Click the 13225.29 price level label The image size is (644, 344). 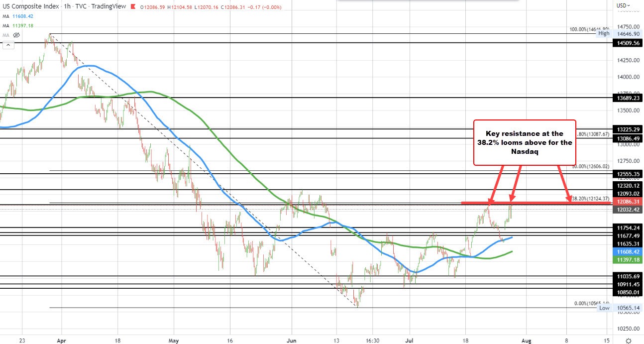pos(628,129)
